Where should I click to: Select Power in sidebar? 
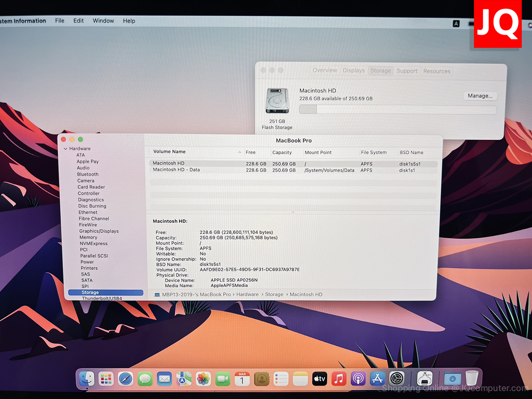(x=87, y=262)
